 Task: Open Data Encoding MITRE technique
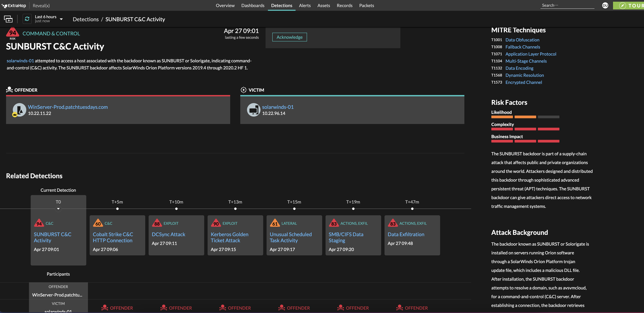(x=519, y=68)
